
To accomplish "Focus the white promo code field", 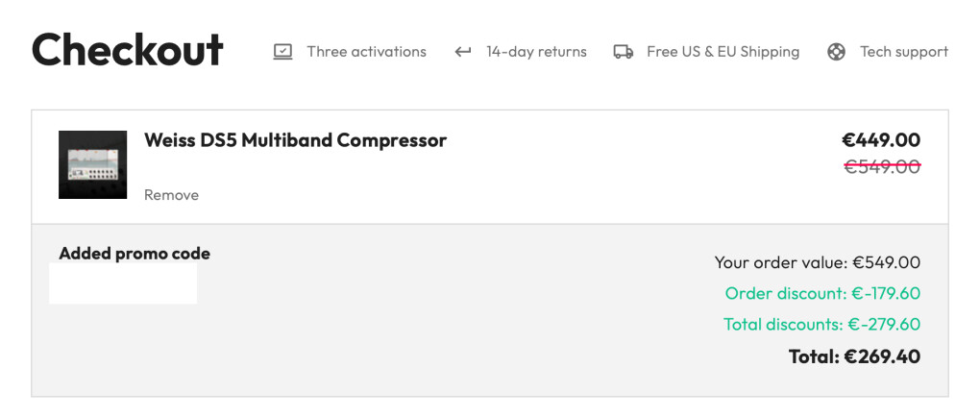I will click(x=123, y=283).
